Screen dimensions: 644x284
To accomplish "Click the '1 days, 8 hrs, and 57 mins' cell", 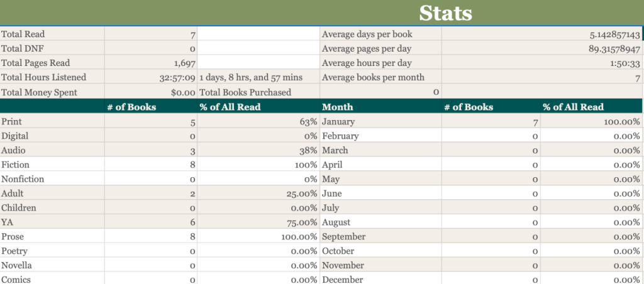I will (x=250, y=77).
